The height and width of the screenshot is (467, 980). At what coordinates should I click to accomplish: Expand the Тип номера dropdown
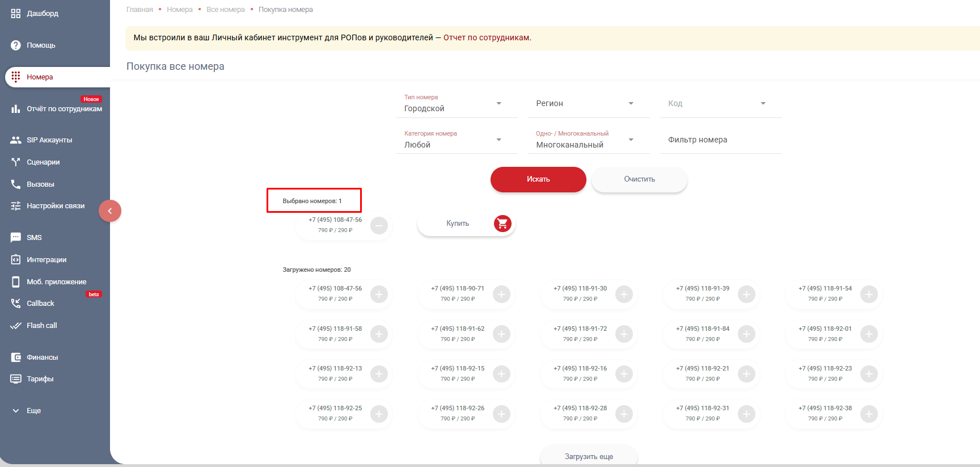[499, 104]
